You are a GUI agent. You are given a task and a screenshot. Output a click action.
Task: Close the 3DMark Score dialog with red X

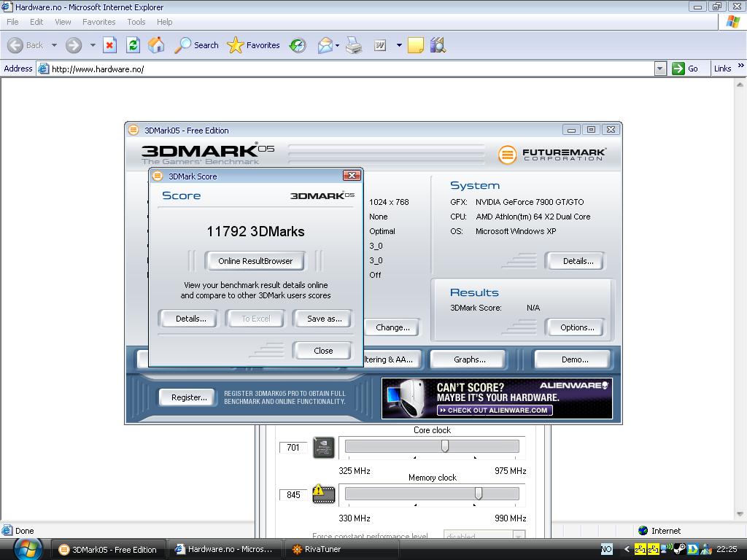(352, 175)
